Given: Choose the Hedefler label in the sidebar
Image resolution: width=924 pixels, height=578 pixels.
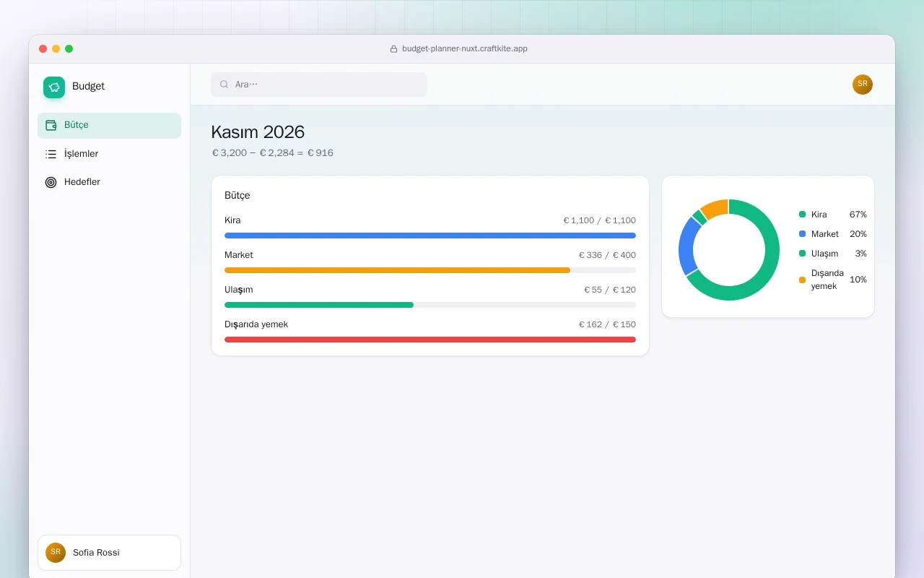Looking at the screenshot, I should [82, 182].
